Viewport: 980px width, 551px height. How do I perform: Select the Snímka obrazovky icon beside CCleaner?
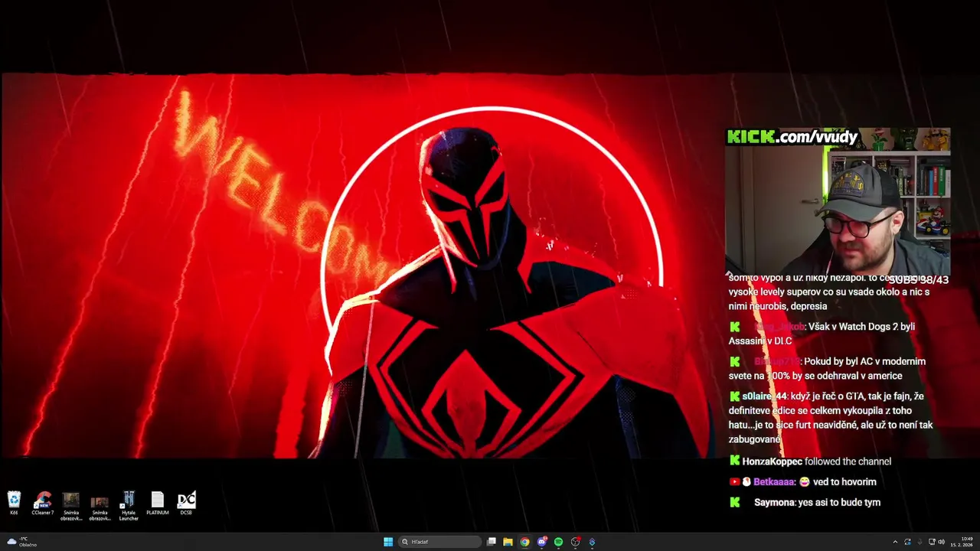tap(71, 505)
